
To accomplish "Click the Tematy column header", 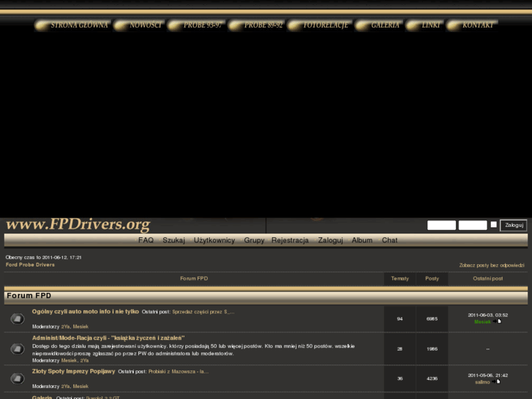I will point(400,278).
